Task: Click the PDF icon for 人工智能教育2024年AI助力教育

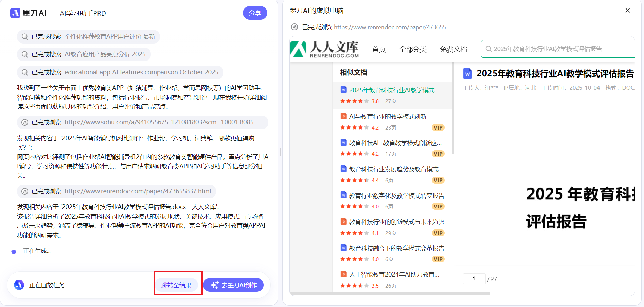Action: pyautogui.click(x=344, y=274)
